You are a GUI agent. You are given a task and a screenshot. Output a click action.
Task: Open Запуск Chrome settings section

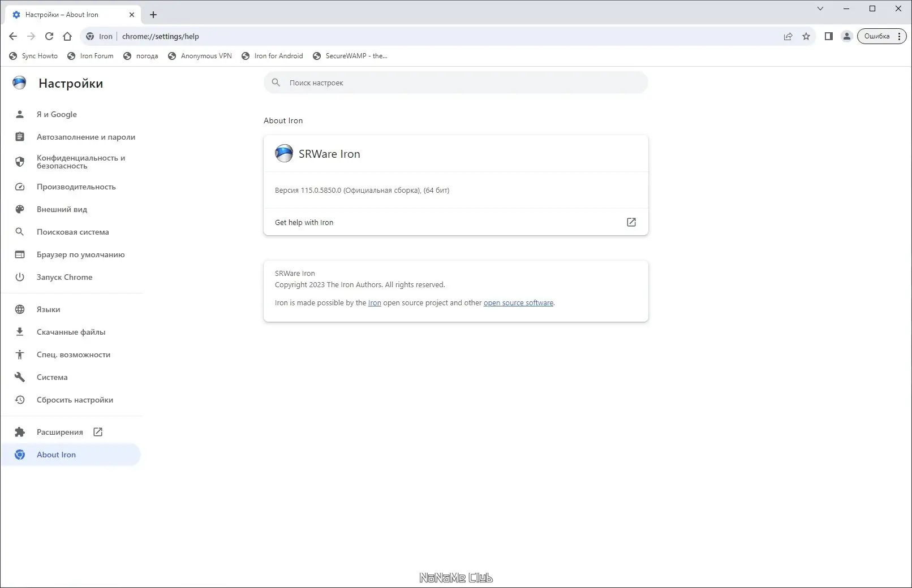(71, 277)
